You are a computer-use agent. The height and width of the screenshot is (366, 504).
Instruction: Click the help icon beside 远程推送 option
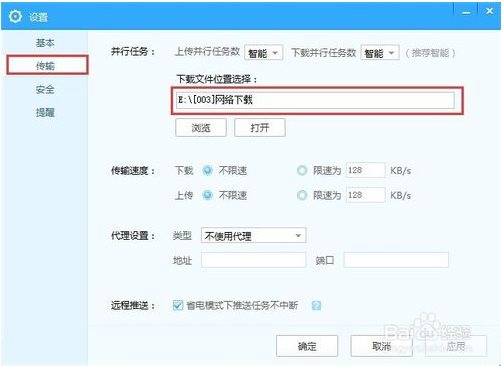(316, 305)
